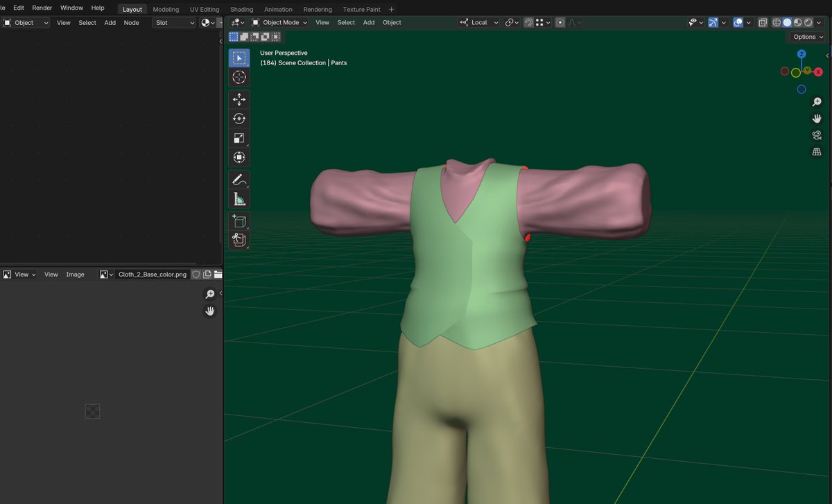Select the Rotate tool
This screenshot has height=504, width=832.
click(239, 119)
